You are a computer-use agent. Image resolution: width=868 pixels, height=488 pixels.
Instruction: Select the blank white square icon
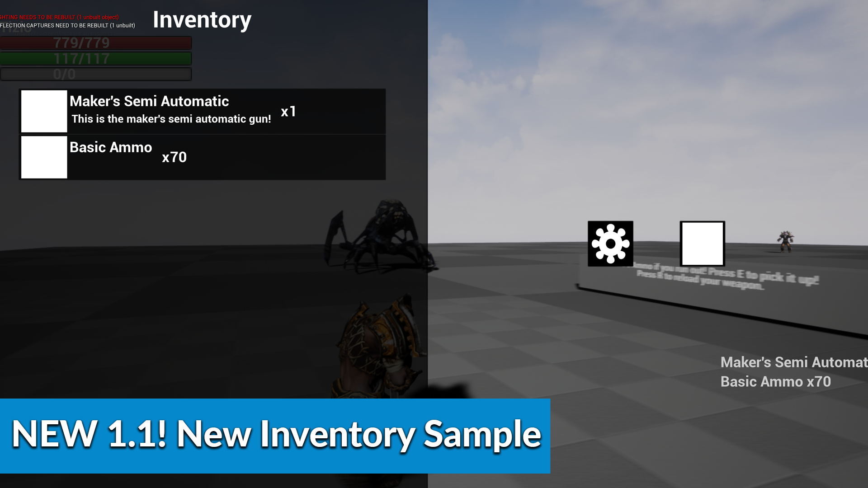[702, 243]
